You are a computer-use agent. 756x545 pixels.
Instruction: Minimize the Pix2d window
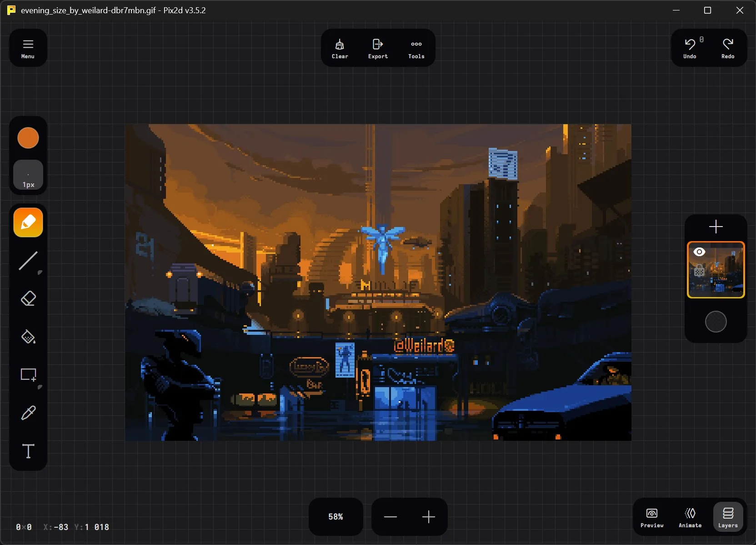[676, 10]
